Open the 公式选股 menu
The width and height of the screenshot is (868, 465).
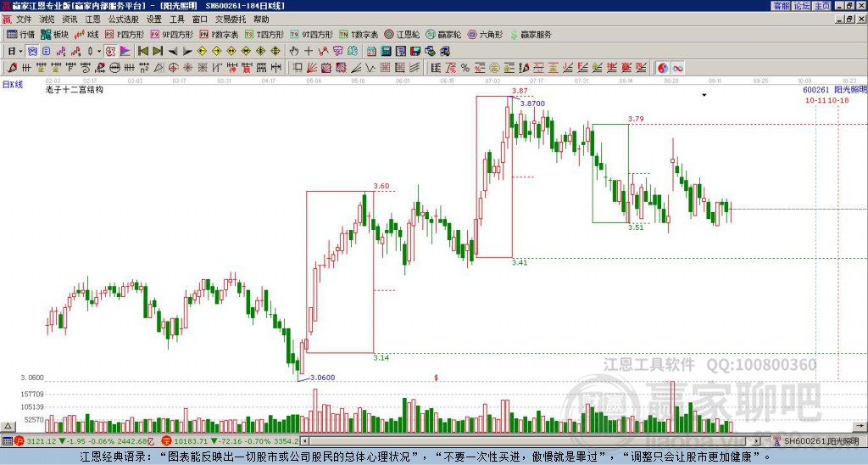(x=124, y=20)
